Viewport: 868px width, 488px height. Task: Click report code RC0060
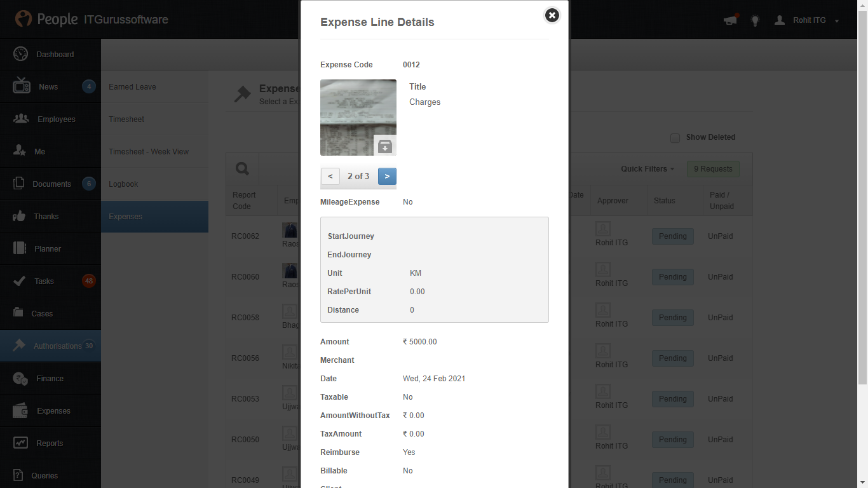[245, 277]
